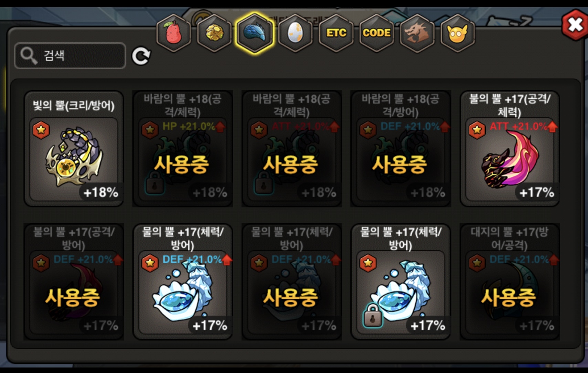
Task: Switch to the ETC tab
Action: [336, 33]
